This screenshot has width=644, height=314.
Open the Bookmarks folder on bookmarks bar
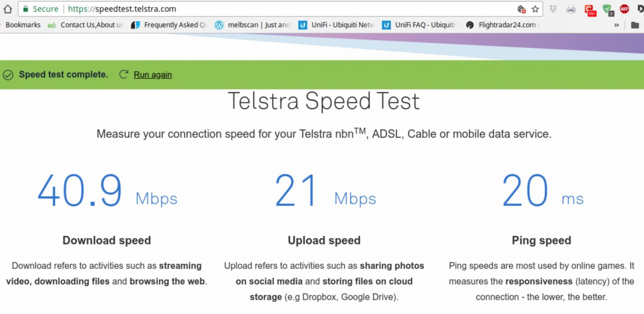23,25
